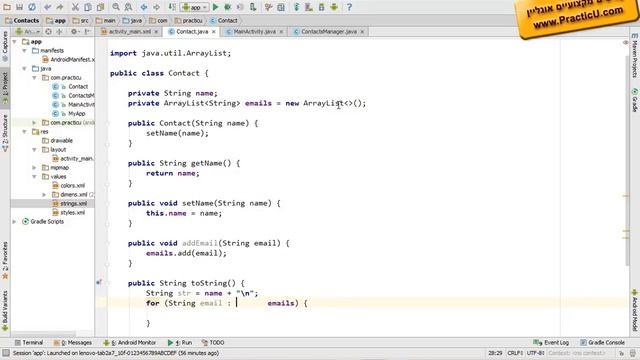
Task: Click the src breadcrumb item
Action: 80,20
